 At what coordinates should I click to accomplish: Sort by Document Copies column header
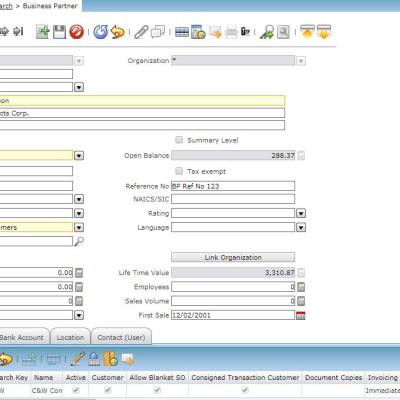[333, 378]
